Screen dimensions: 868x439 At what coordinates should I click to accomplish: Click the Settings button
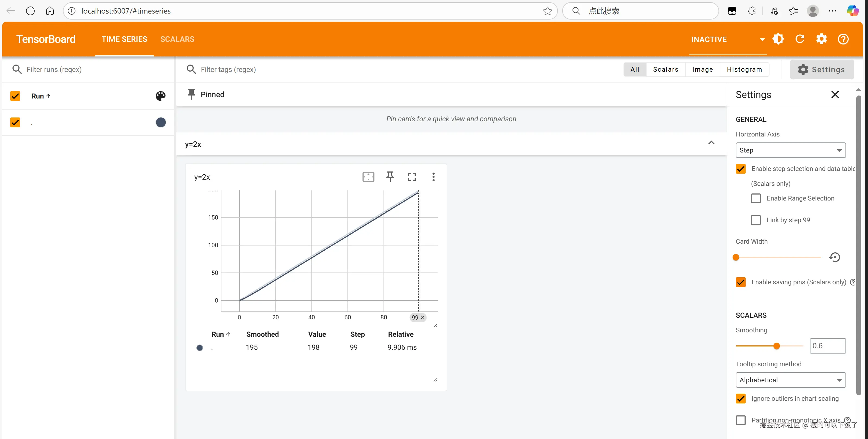pos(822,69)
